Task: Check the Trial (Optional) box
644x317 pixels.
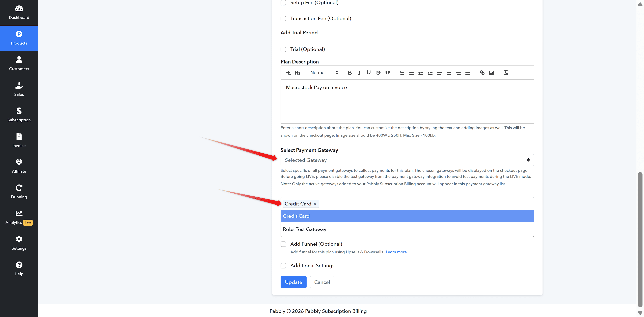Action: (x=283, y=49)
